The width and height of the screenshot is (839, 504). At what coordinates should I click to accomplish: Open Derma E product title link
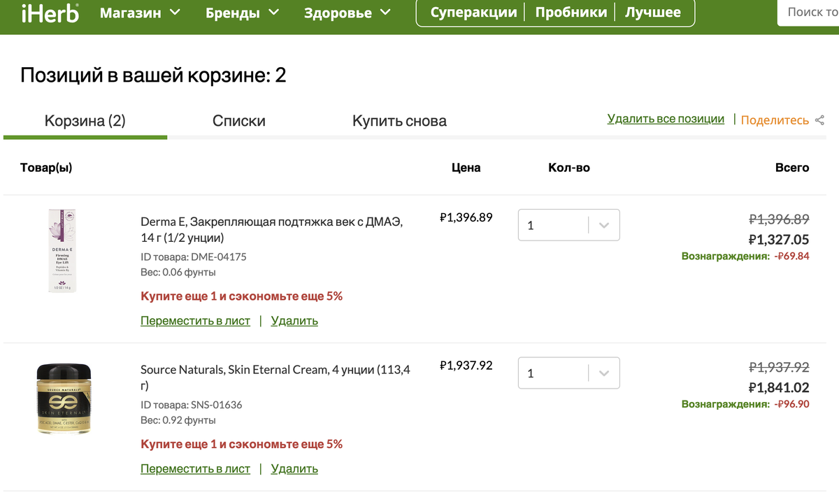coord(271,230)
